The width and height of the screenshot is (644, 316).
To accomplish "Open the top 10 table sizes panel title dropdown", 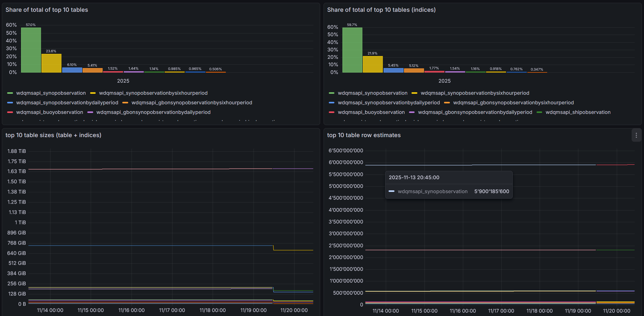I will (54, 135).
